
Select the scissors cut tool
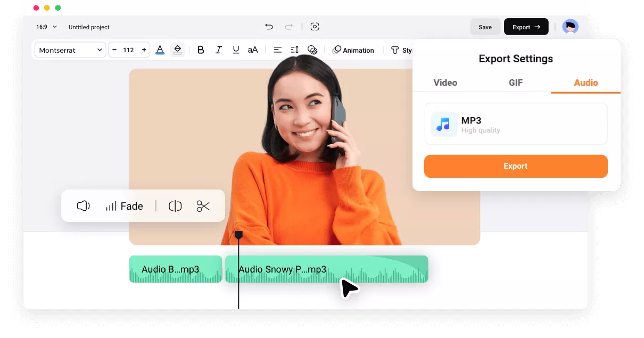click(x=203, y=206)
